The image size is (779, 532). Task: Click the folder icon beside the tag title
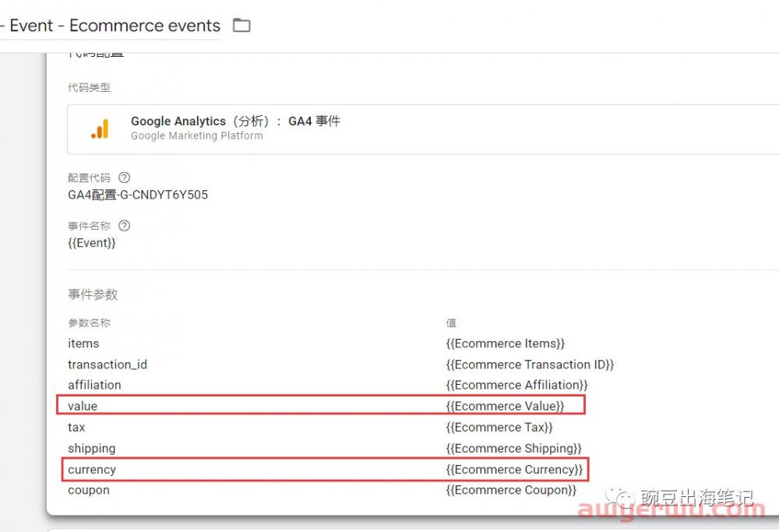click(241, 25)
